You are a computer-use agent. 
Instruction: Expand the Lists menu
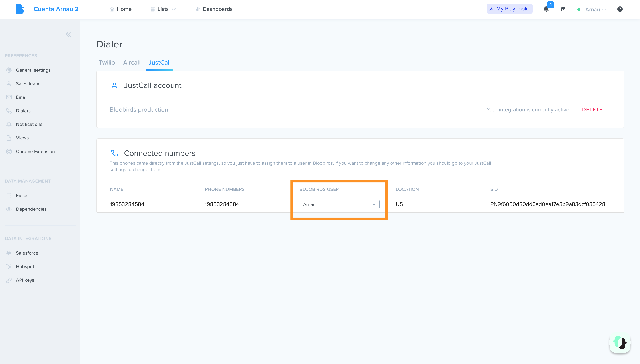163,9
